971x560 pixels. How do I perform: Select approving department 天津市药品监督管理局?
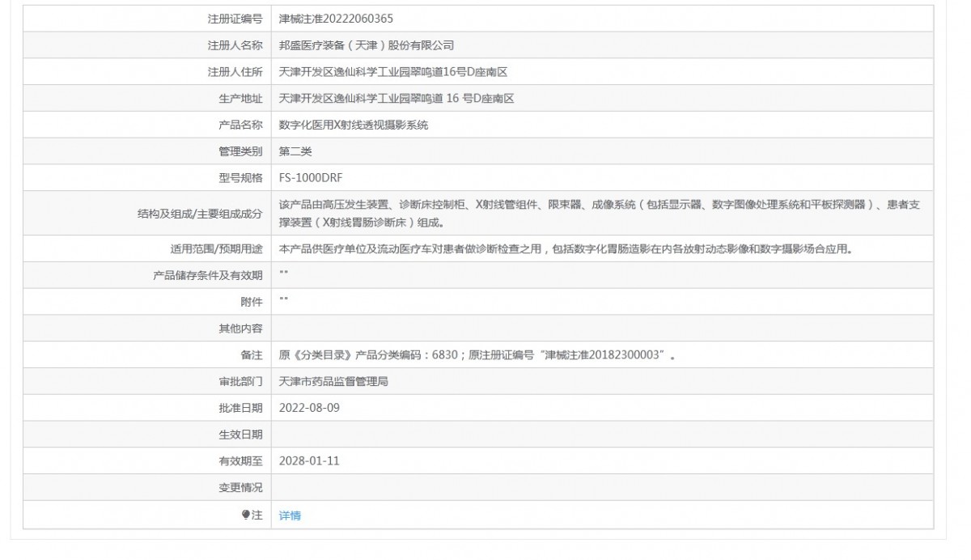coord(333,381)
